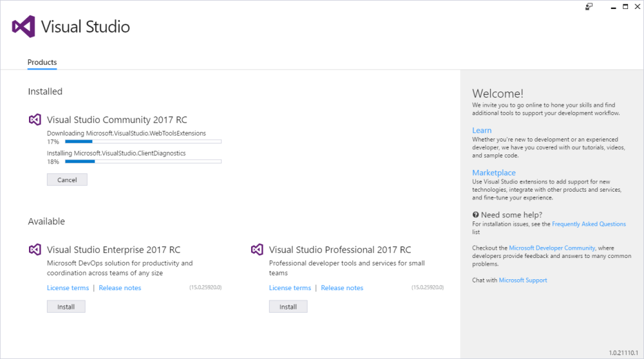Click the Visual Studio Professional 2017 RC icon

[x=257, y=250]
